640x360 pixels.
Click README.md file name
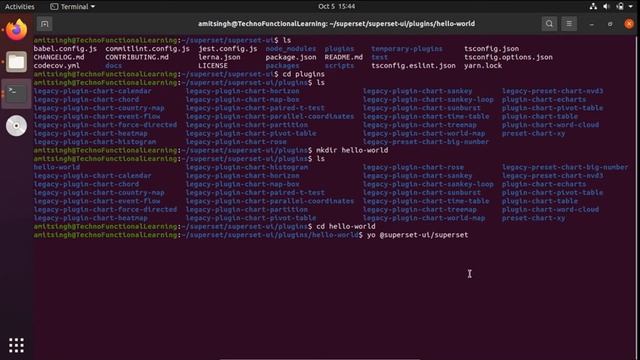click(344, 57)
